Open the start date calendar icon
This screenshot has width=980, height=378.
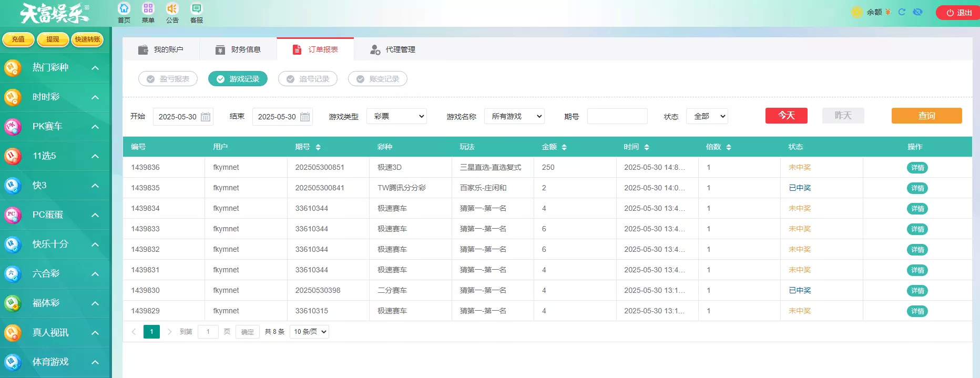[206, 117]
